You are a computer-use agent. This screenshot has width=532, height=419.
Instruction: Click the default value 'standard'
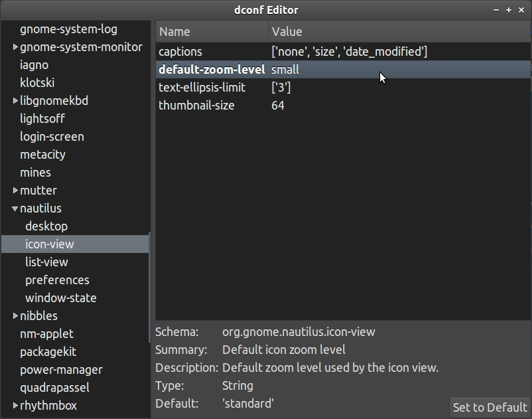coord(248,403)
